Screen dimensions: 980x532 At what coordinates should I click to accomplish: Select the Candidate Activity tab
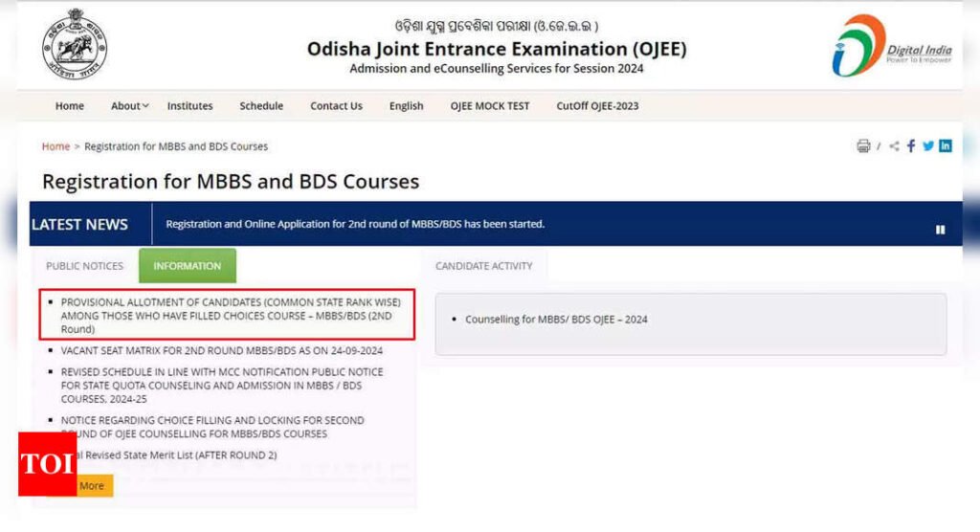pos(483,266)
